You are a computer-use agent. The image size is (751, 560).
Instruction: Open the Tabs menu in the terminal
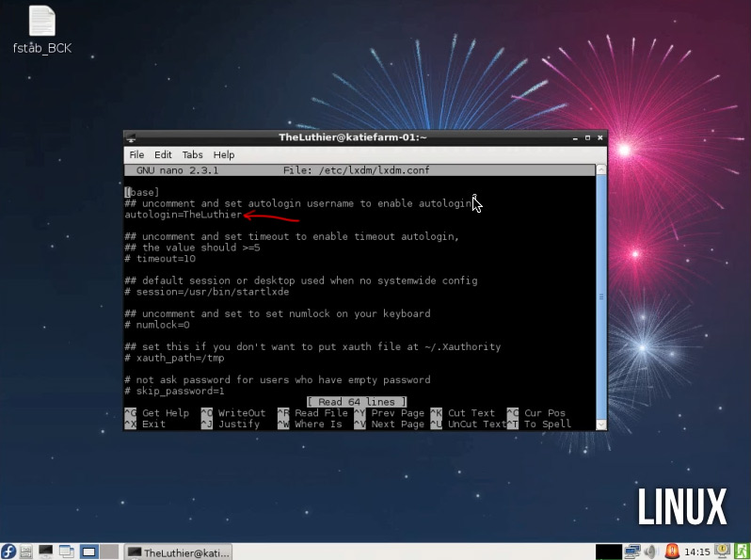point(193,154)
